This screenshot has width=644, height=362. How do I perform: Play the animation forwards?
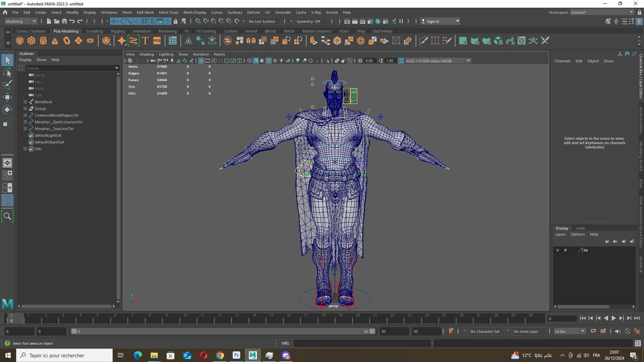tap(613, 318)
